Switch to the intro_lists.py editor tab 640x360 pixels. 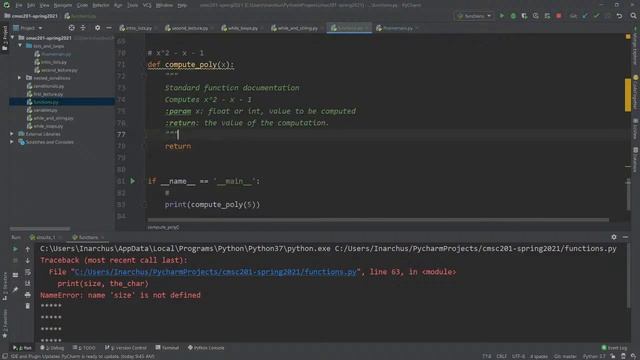(138, 28)
